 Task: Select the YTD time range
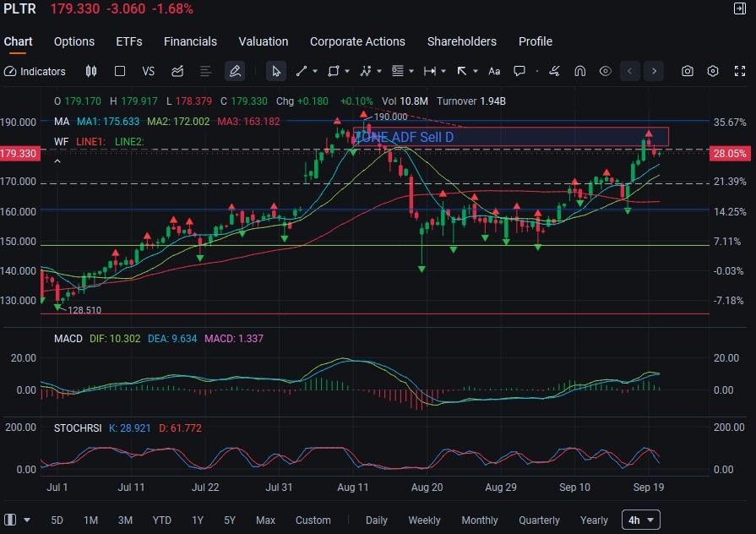pyautogui.click(x=162, y=520)
